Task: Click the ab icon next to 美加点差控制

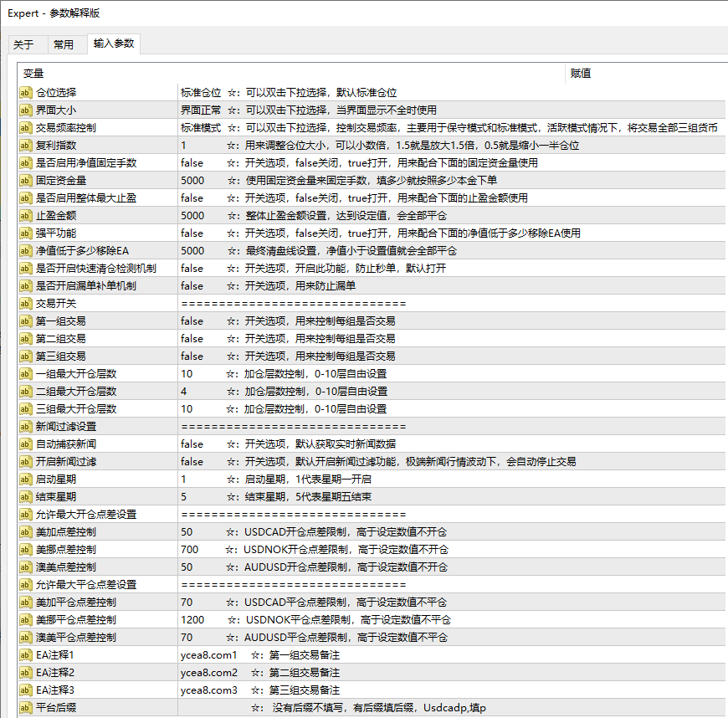Action: point(26,532)
